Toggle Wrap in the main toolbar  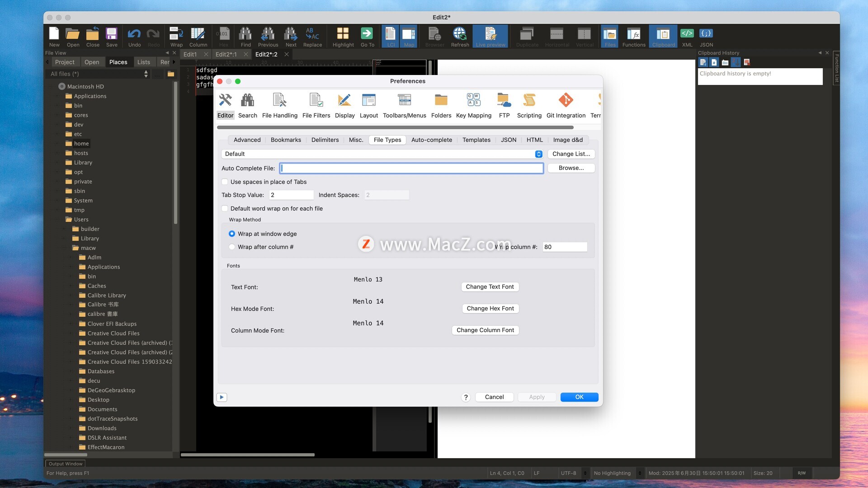[x=176, y=37]
